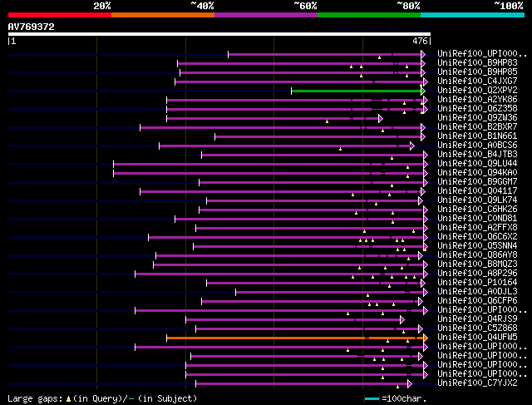This screenshot has height=405, width=532.
Task: Click the purple alignment bar of Q9LU44
Action: pyautogui.click(x=268, y=165)
